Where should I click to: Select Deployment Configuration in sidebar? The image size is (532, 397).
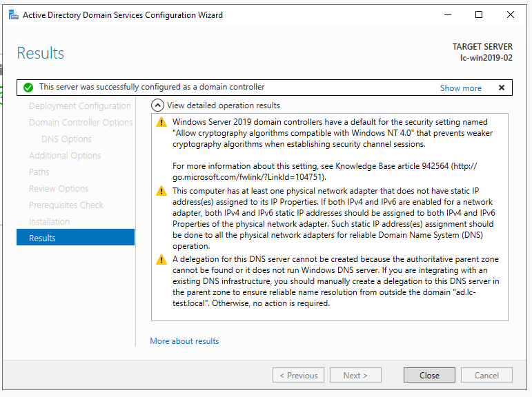[79, 106]
